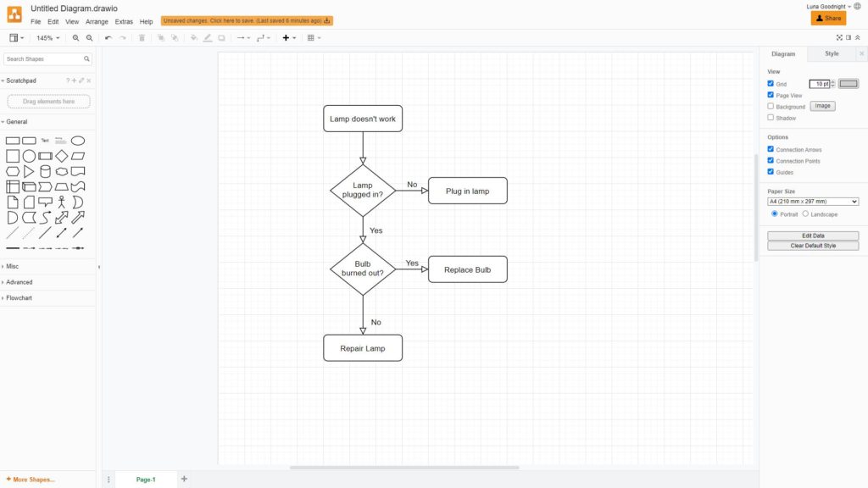Select the ellipse shape in General
Viewport: 868px width, 488px height.
point(78,141)
